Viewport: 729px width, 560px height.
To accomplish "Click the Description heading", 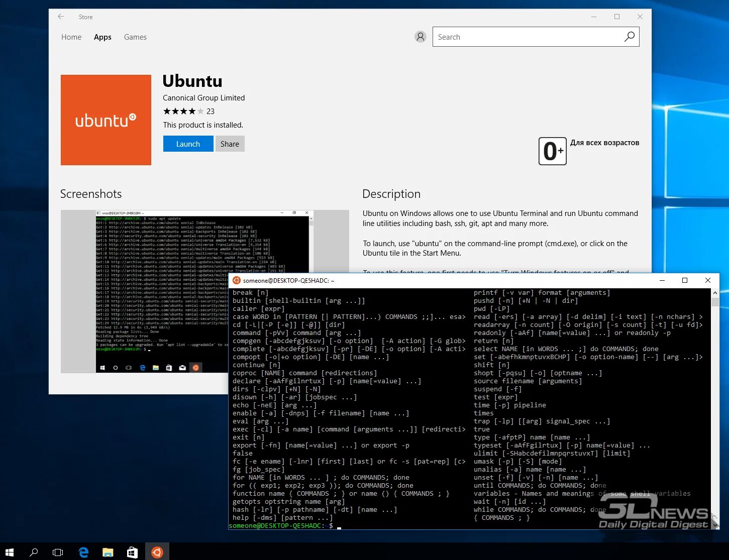I will [x=391, y=194].
